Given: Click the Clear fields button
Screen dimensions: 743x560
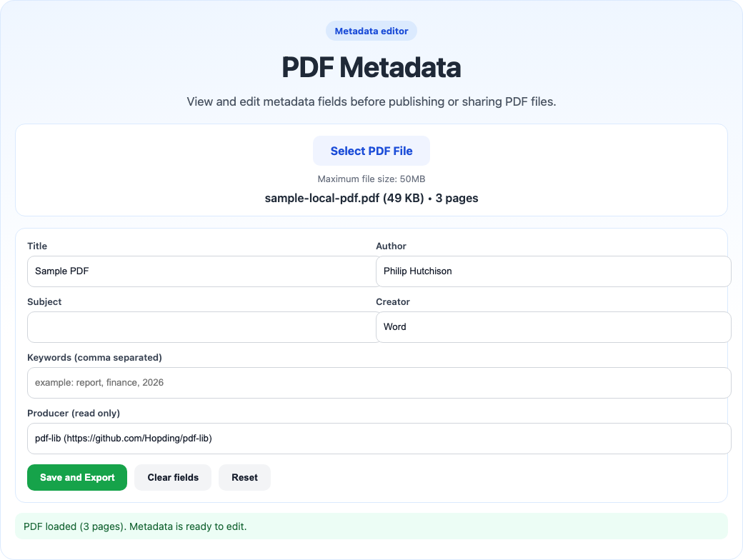Looking at the screenshot, I should pyautogui.click(x=172, y=477).
